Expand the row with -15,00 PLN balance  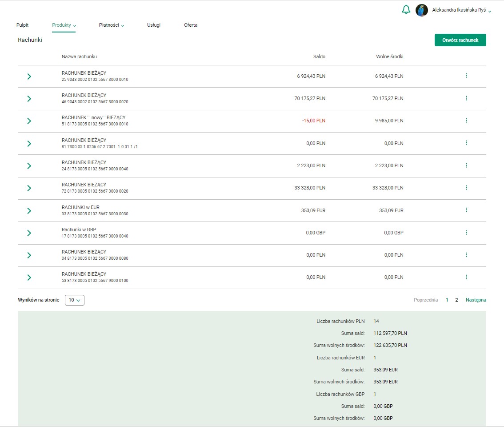coord(29,121)
